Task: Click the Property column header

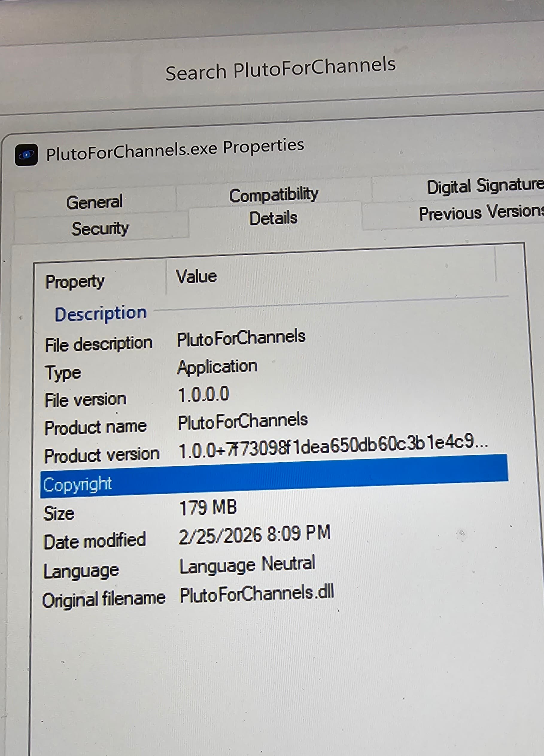Action: point(75,282)
